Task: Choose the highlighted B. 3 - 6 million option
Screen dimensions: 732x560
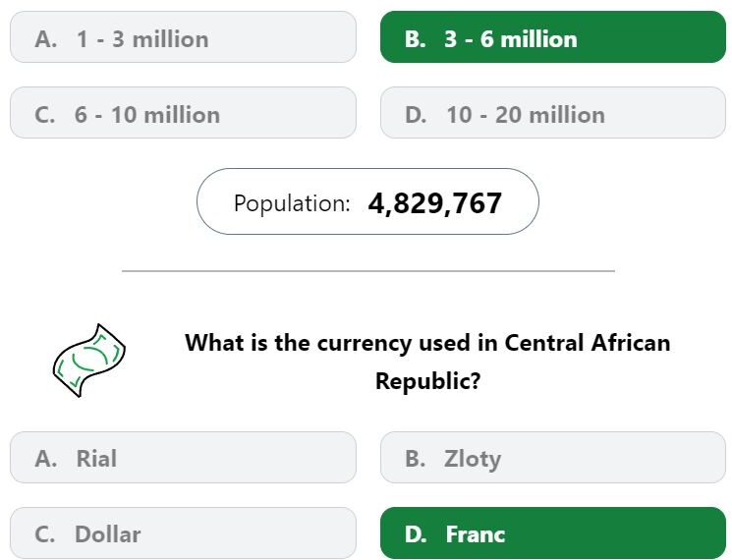Action: pos(553,37)
